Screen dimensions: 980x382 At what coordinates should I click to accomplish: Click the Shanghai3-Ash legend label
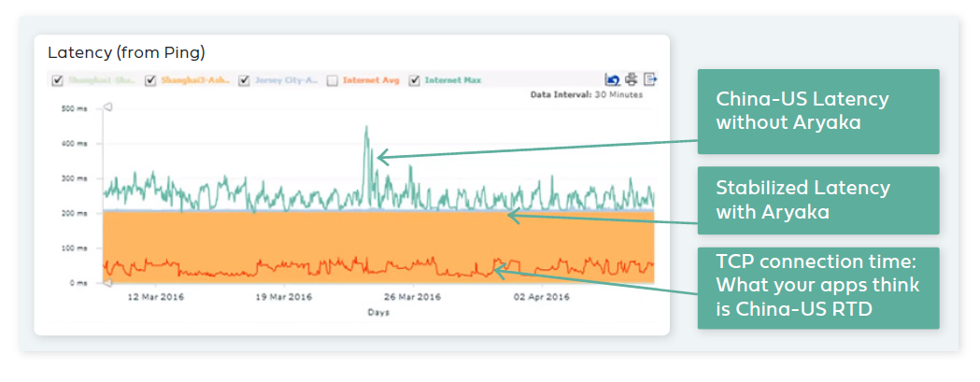(x=195, y=80)
